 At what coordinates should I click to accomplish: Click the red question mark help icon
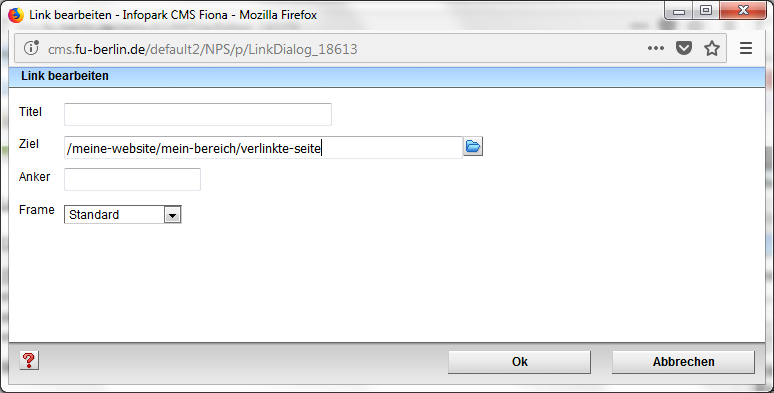point(29,360)
